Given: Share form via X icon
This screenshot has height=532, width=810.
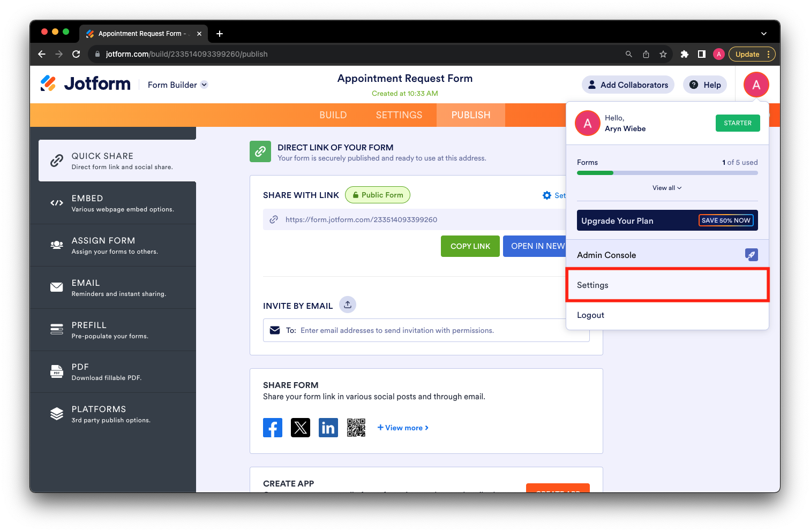Looking at the screenshot, I should [x=300, y=428].
